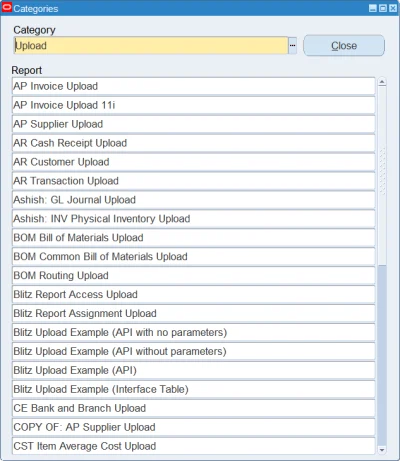Select the AP Supplier Upload report
This screenshot has height=461, width=400.
[194, 124]
